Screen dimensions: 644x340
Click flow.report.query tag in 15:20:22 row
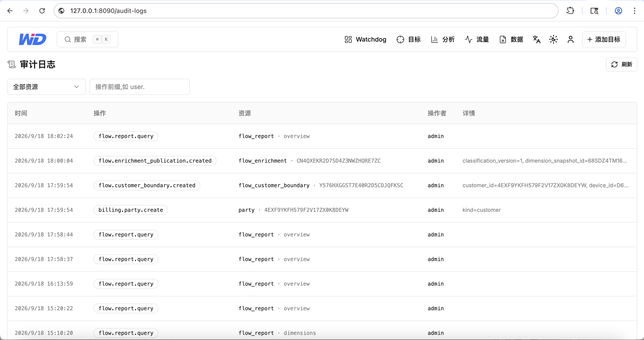[x=126, y=308]
